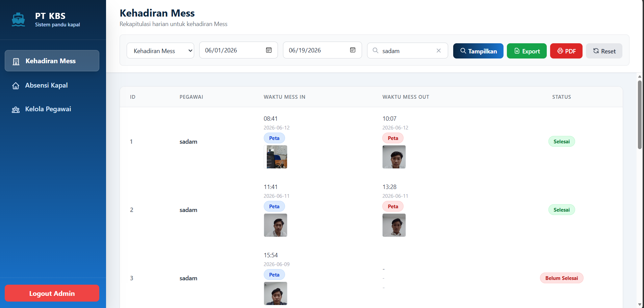View mess-in photo for 2026-06-09
Image resolution: width=644 pixels, height=308 pixels.
click(x=276, y=293)
